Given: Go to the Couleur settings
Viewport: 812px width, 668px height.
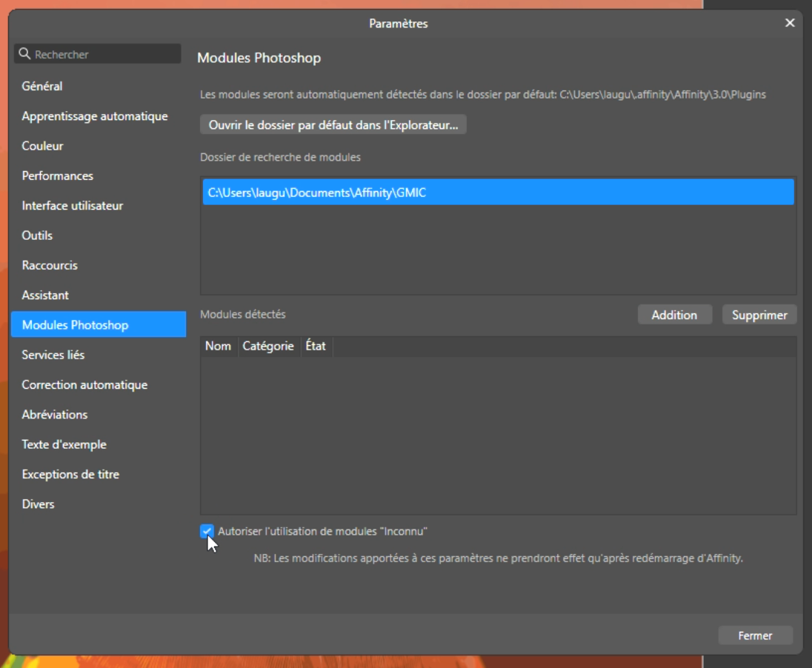Looking at the screenshot, I should [43, 146].
